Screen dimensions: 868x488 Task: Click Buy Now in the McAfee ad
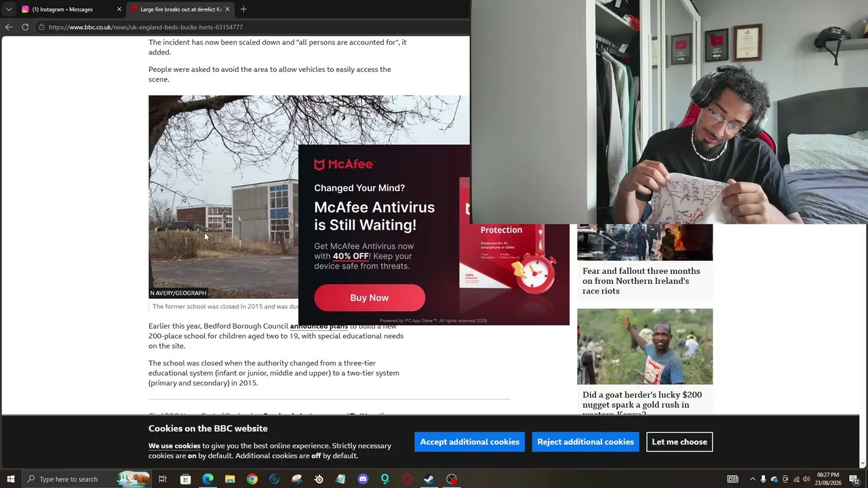[x=370, y=298]
